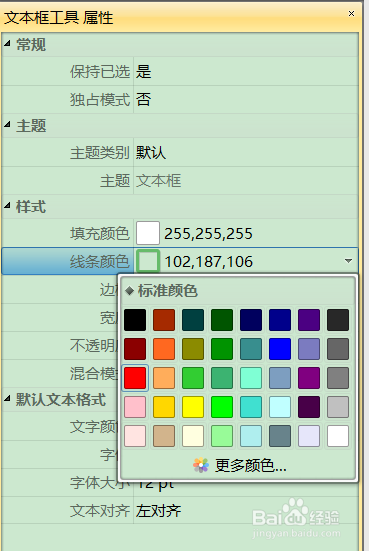
Task: Pick the aquamarine swatch in the third row
Action: 251,378
